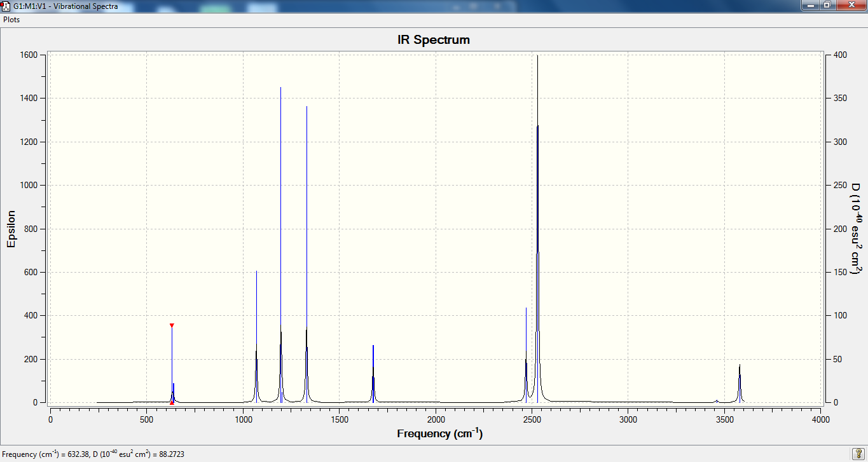868x462 pixels.
Task: Minimize the Vibrational Spectra window
Action: click(810, 5)
